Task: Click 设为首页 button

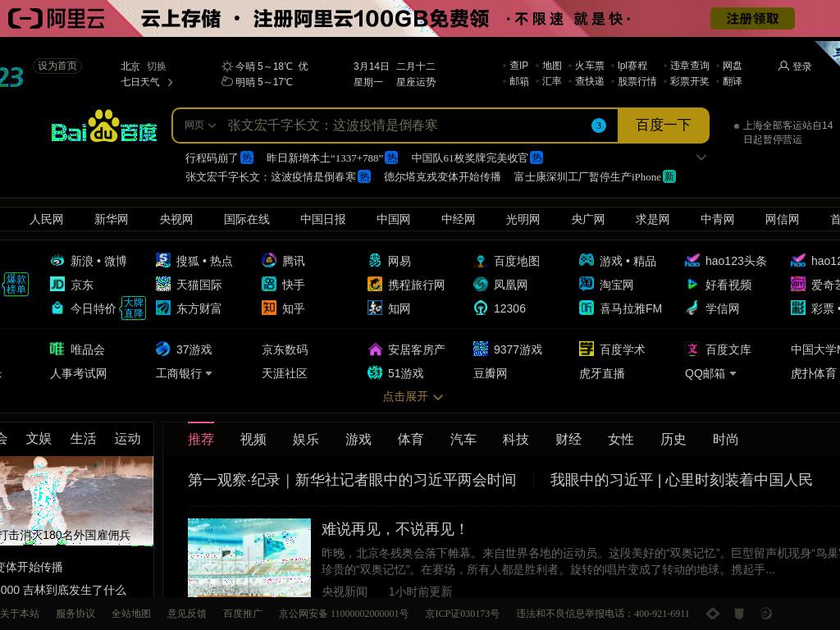Action: click(57, 66)
